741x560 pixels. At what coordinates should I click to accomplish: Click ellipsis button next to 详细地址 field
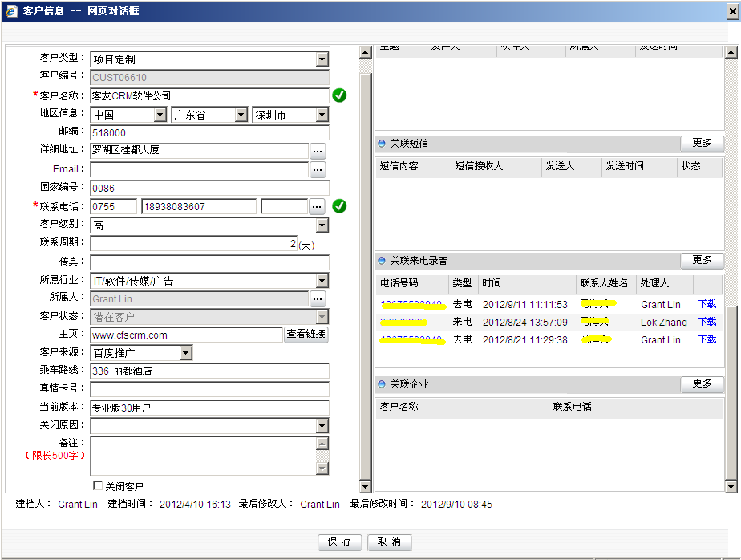coord(318,150)
